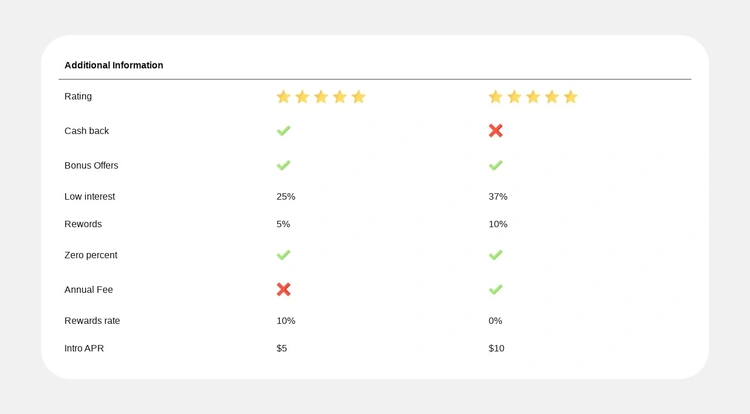Click the Bonus Offers checkmark in second column
Screen dimensions: 750x414
(x=495, y=165)
